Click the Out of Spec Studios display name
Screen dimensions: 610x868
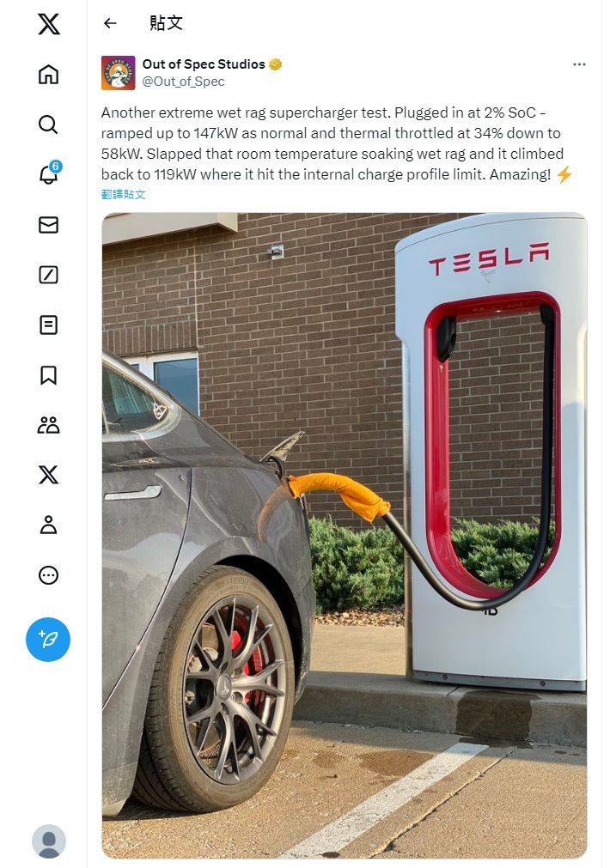point(204,64)
